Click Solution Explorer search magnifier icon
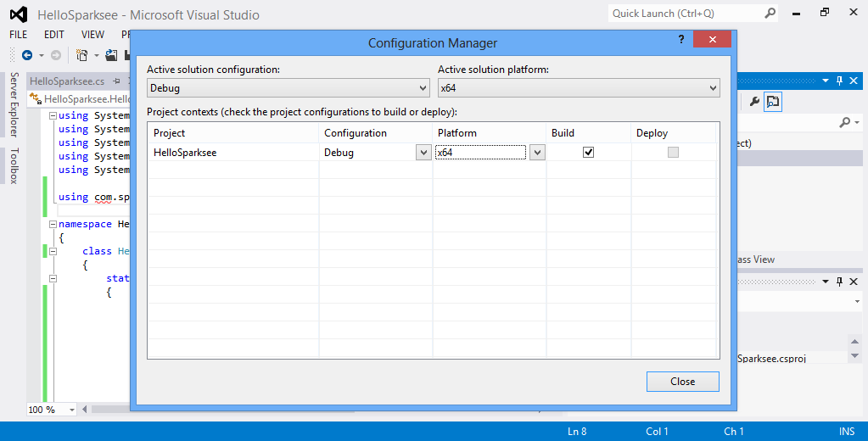The width and height of the screenshot is (868, 441). pyautogui.click(x=845, y=122)
